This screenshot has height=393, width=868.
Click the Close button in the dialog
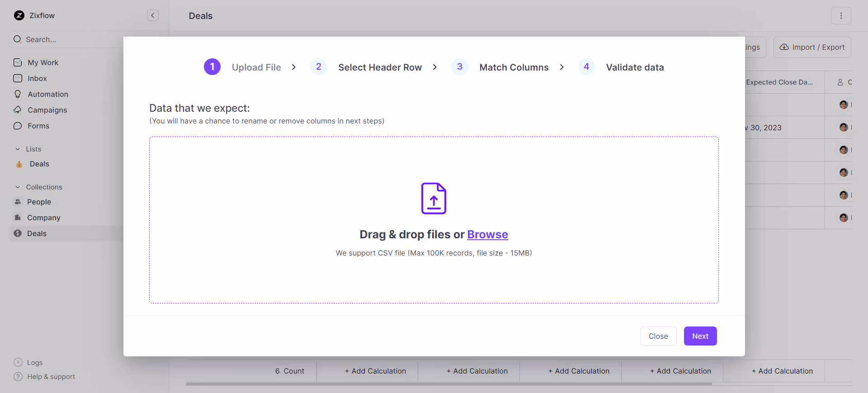pos(658,336)
